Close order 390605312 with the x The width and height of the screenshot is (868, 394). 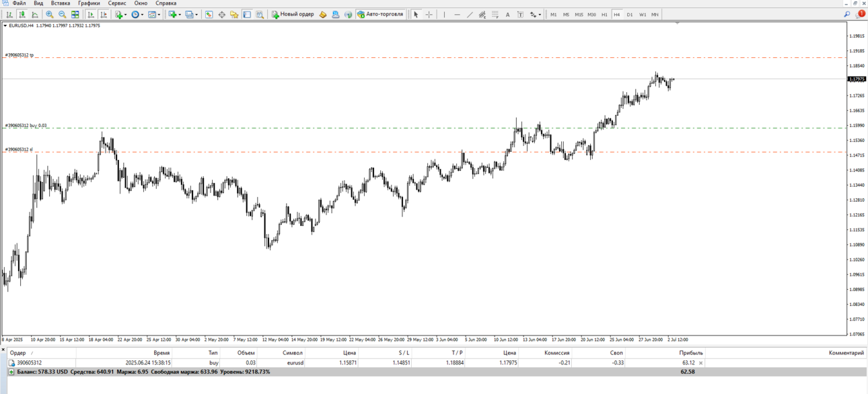(700, 363)
